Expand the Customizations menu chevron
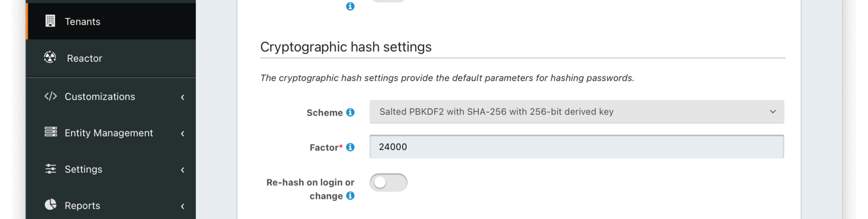 [x=183, y=97]
